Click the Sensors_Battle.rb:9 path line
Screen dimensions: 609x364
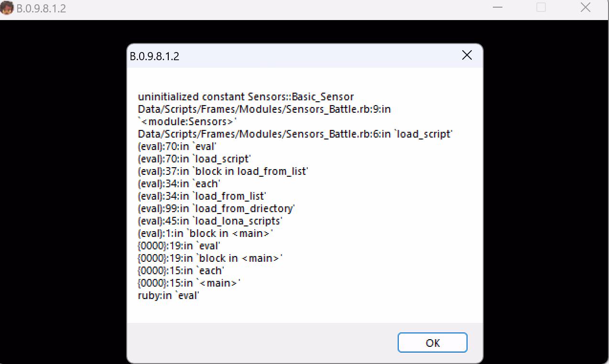264,109
